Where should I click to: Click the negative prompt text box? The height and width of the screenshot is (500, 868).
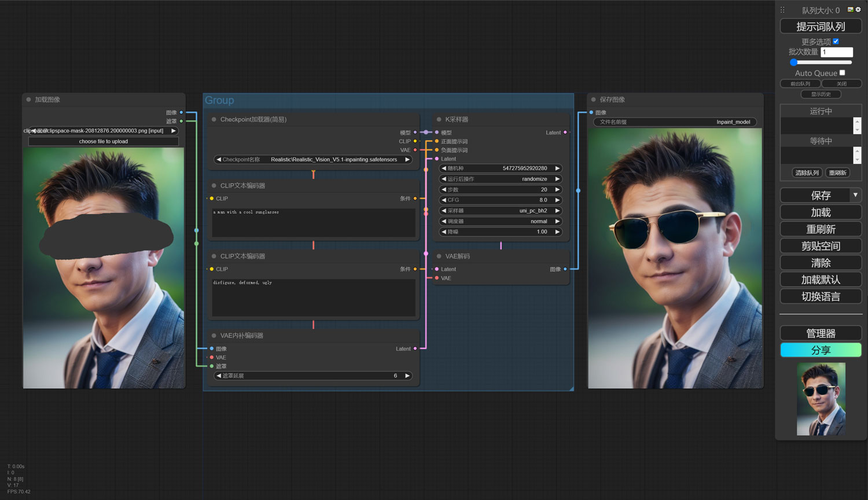click(313, 297)
